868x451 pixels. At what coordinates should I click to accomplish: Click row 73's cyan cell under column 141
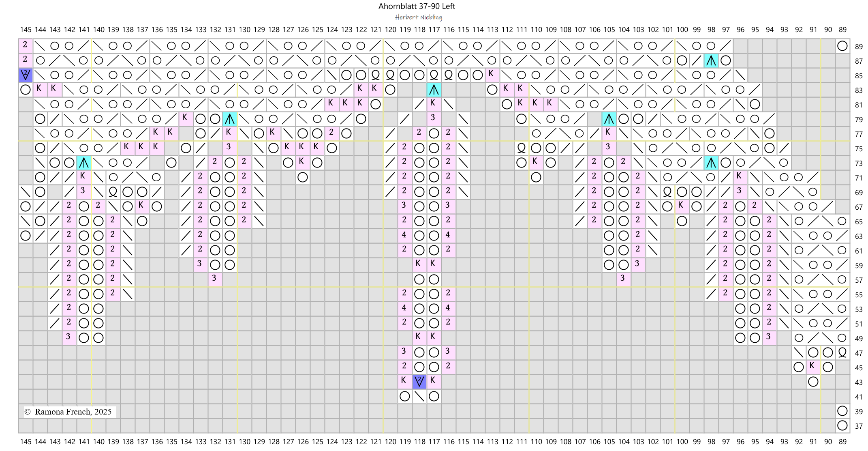tap(84, 163)
